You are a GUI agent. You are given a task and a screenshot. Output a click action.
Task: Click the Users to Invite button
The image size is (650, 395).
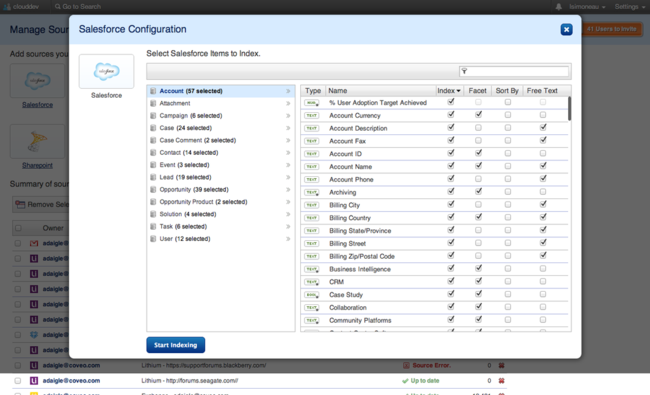tap(611, 29)
